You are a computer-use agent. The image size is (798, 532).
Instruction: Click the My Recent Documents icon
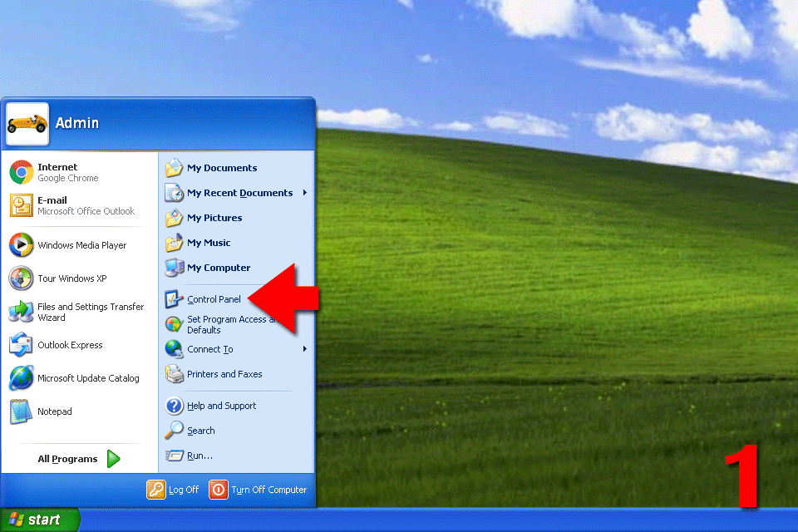174,193
